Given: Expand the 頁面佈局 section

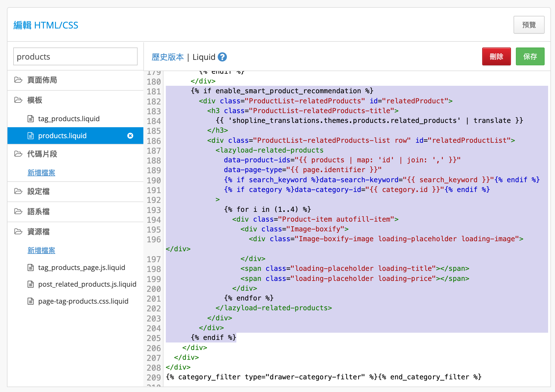Looking at the screenshot, I should tap(42, 80).
